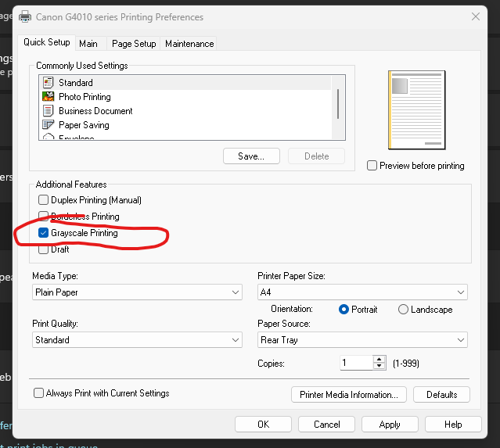The width and height of the screenshot is (500, 448).
Task: Click the Cancel button
Action: tap(326, 424)
